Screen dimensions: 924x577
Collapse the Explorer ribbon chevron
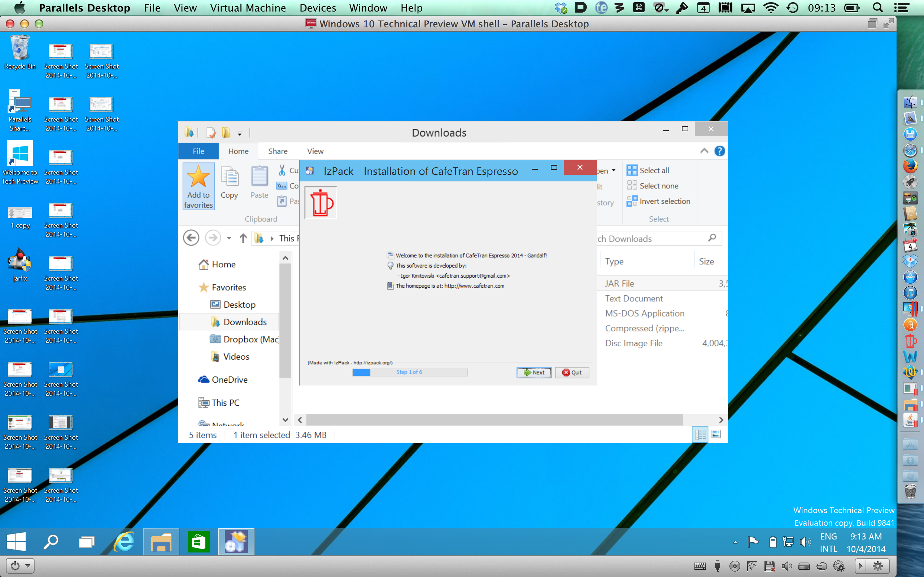704,151
